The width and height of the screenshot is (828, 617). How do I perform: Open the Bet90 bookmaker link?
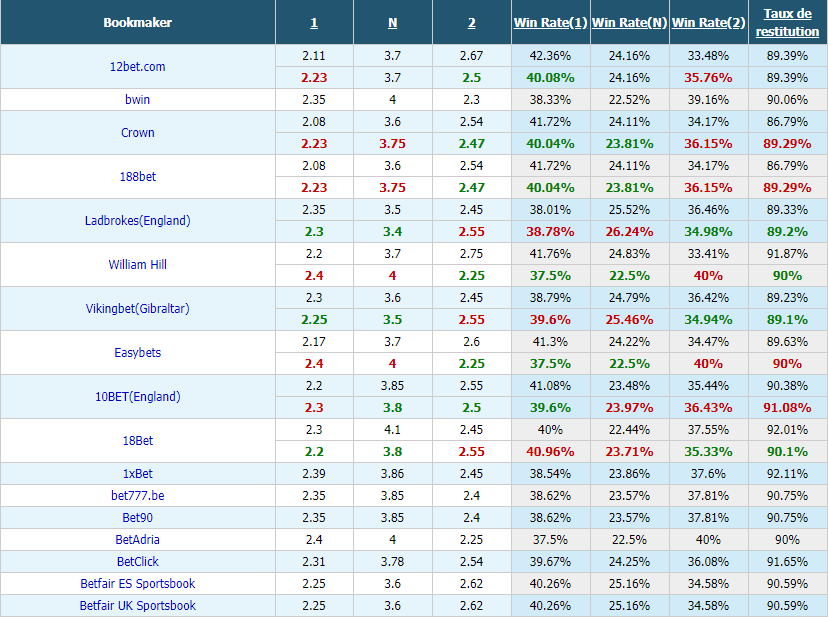137,518
